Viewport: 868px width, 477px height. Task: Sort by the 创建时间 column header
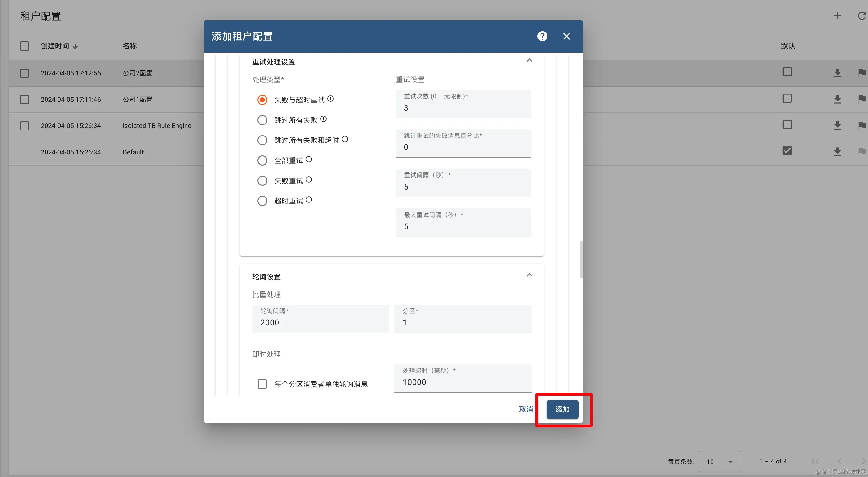point(55,46)
